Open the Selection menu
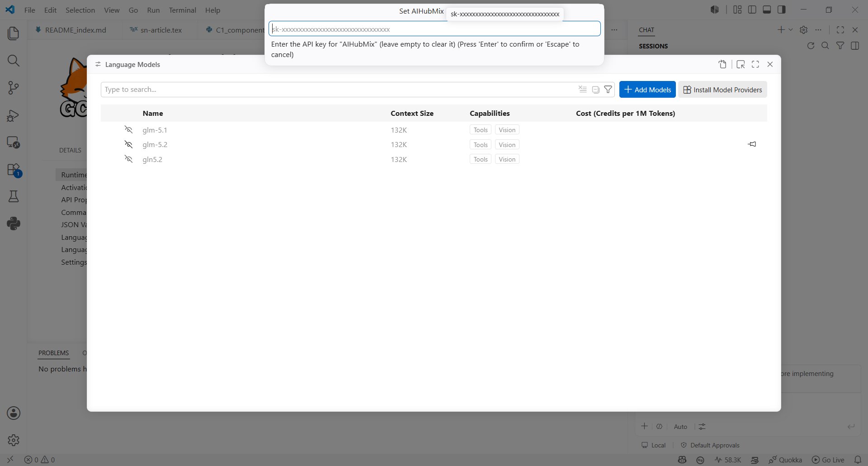 pyautogui.click(x=80, y=10)
